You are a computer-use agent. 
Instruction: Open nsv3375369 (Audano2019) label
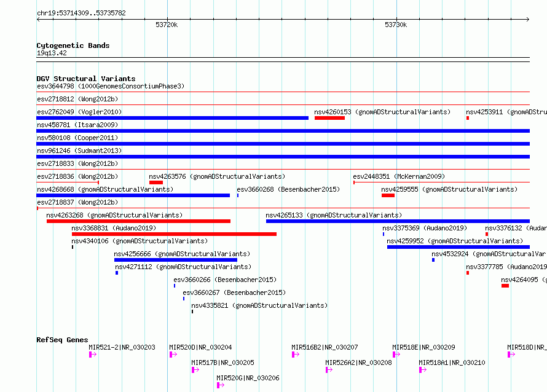click(425, 228)
